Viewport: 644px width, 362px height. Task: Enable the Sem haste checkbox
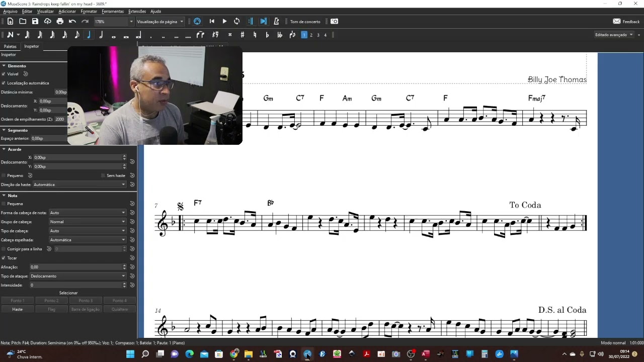pyautogui.click(x=103, y=175)
